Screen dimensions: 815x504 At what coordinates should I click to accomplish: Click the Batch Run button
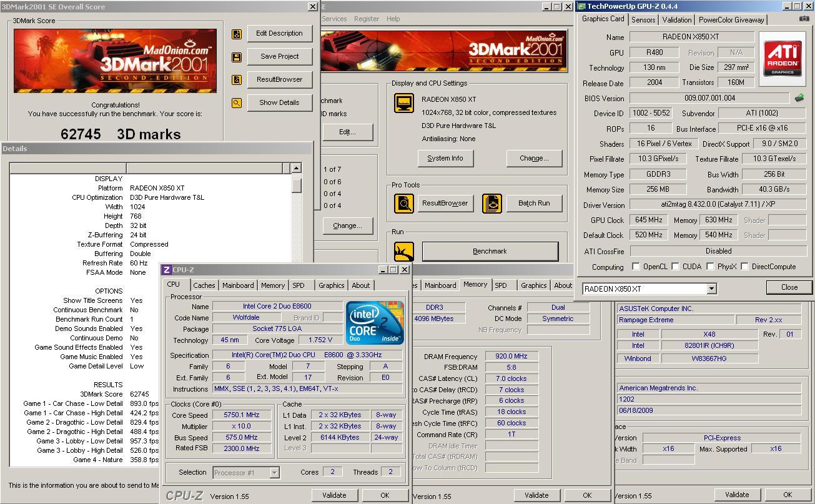point(534,204)
